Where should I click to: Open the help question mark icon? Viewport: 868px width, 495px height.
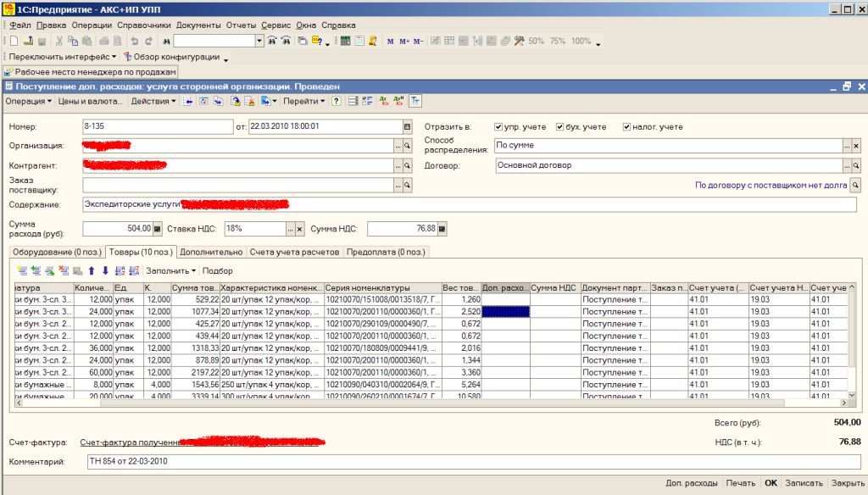(x=337, y=101)
